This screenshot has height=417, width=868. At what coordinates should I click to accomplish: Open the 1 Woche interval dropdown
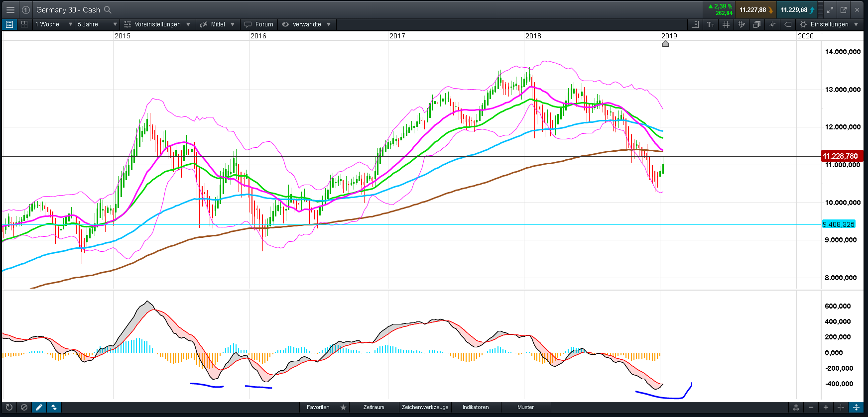pyautogui.click(x=54, y=24)
